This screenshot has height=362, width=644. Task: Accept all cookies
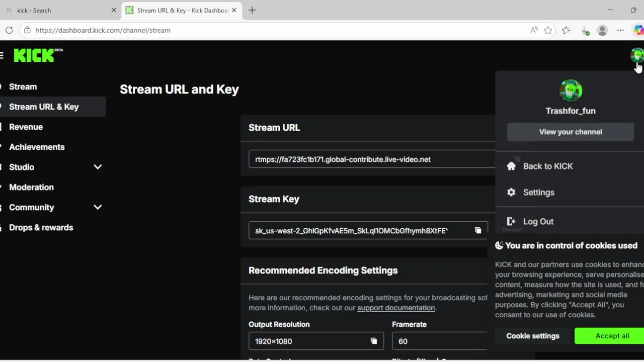click(612, 336)
